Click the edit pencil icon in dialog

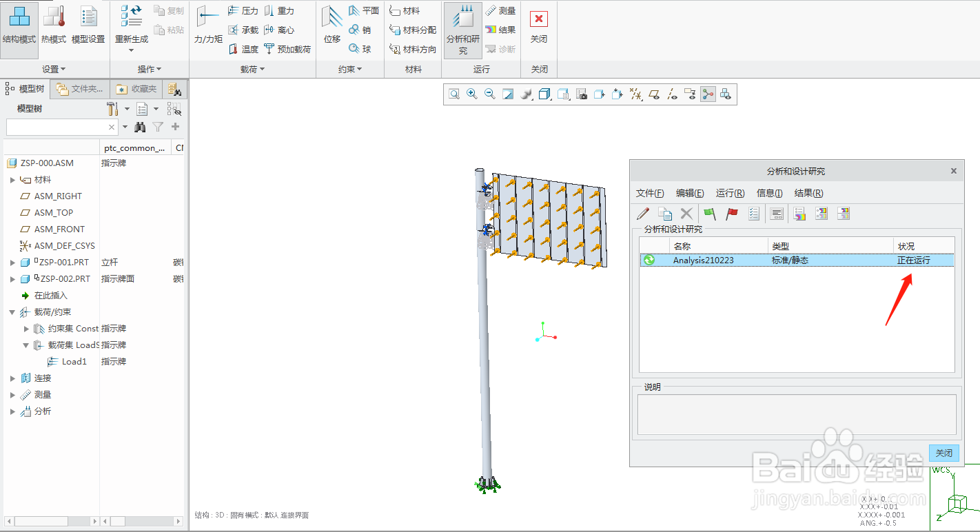tap(643, 214)
